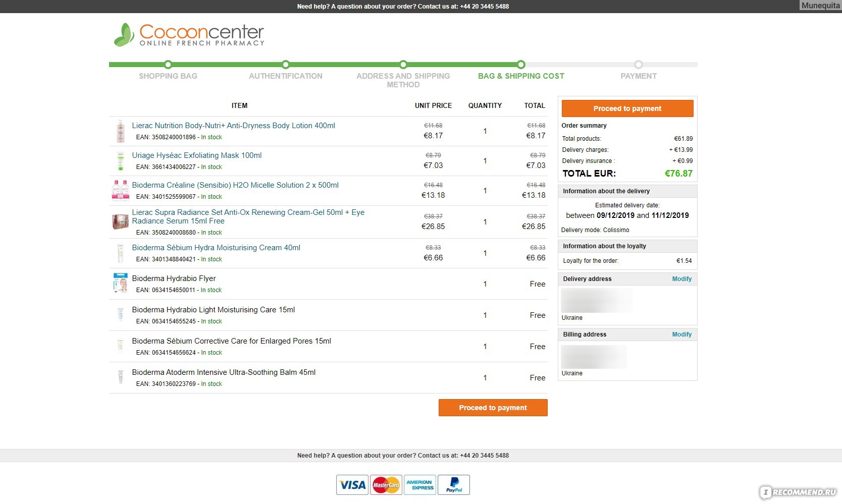Go to Address and Shipping Method step
This screenshot has width=842, height=504.
[x=403, y=80]
